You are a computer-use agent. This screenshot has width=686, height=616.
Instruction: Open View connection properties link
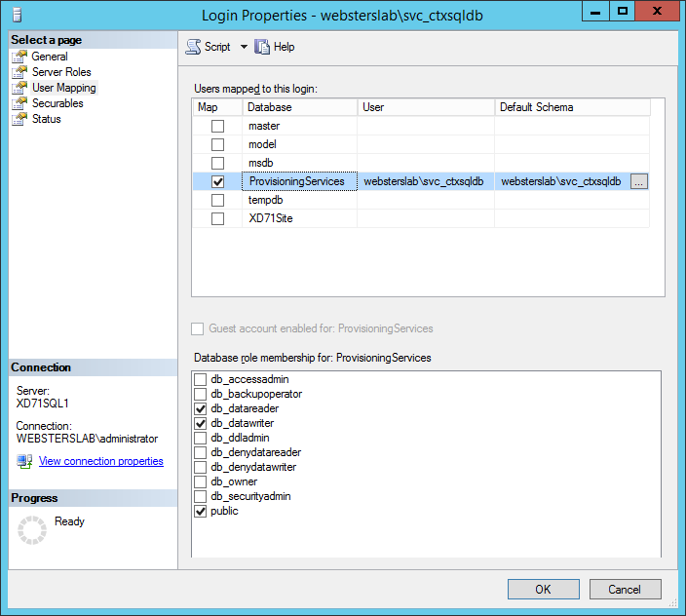tap(100, 461)
